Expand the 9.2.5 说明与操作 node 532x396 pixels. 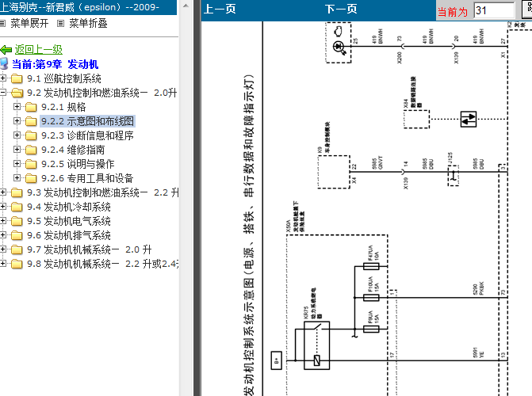coord(17,163)
